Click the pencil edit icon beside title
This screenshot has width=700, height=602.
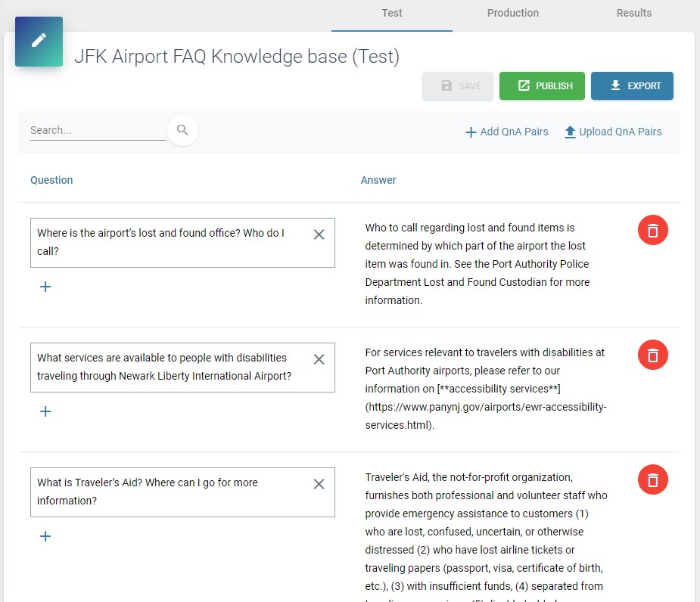click(x=39, y=41)
